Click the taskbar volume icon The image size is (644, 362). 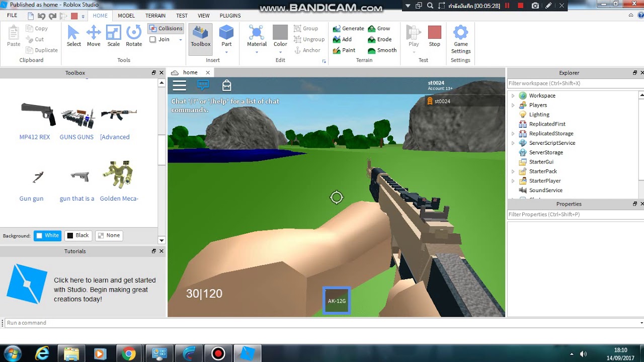[x=583, y=354]
